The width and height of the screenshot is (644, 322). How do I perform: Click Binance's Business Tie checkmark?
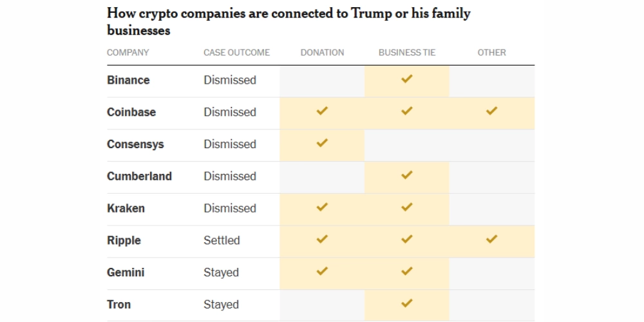406,79
